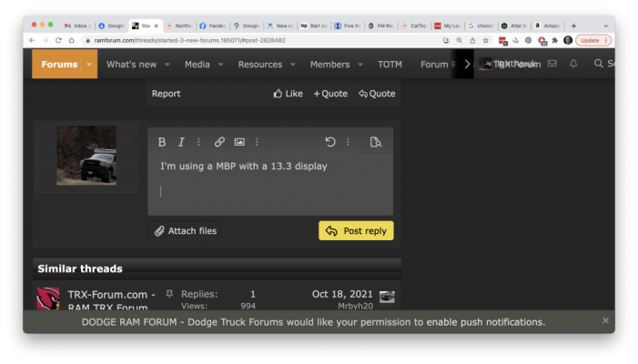The width and height of the screenshot is (638, 364).
Task: Go back in the browser
Action: pos(32,40)
